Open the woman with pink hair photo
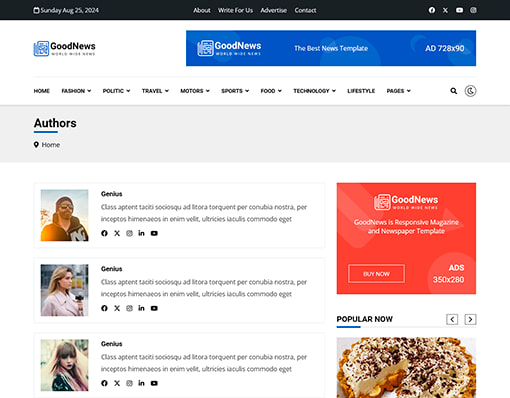The width and height of the screenshot is (510, 398). (x=64, y=365)
